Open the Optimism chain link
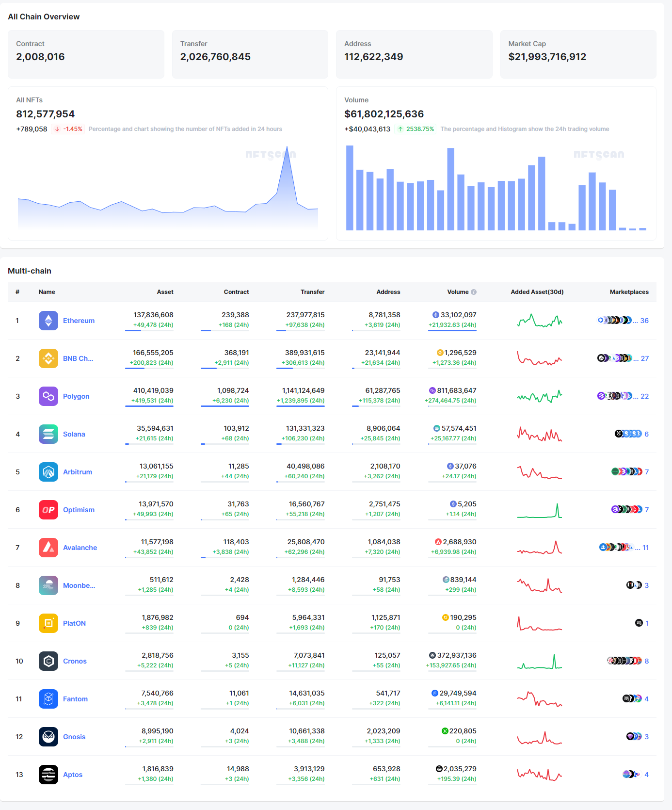The image size is (672, 810). tap(79, 510)
